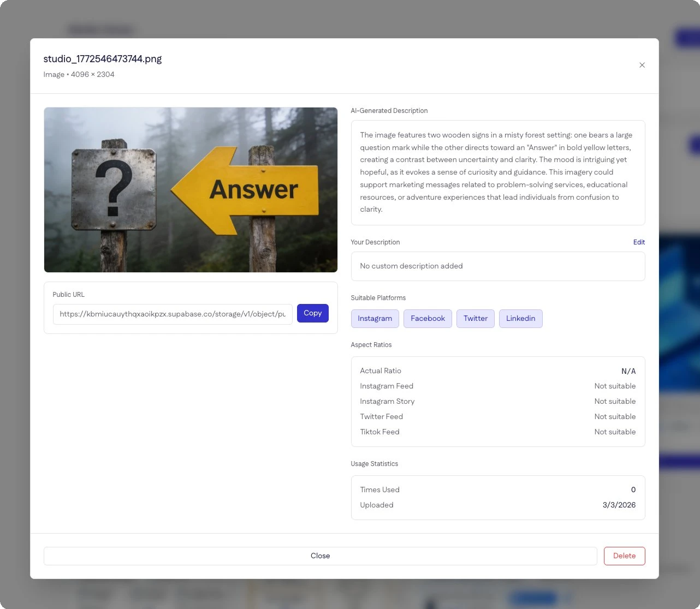Select the AI-Generated Description text
This screenshot has width=700, height=609.
[x=496, y=172]
